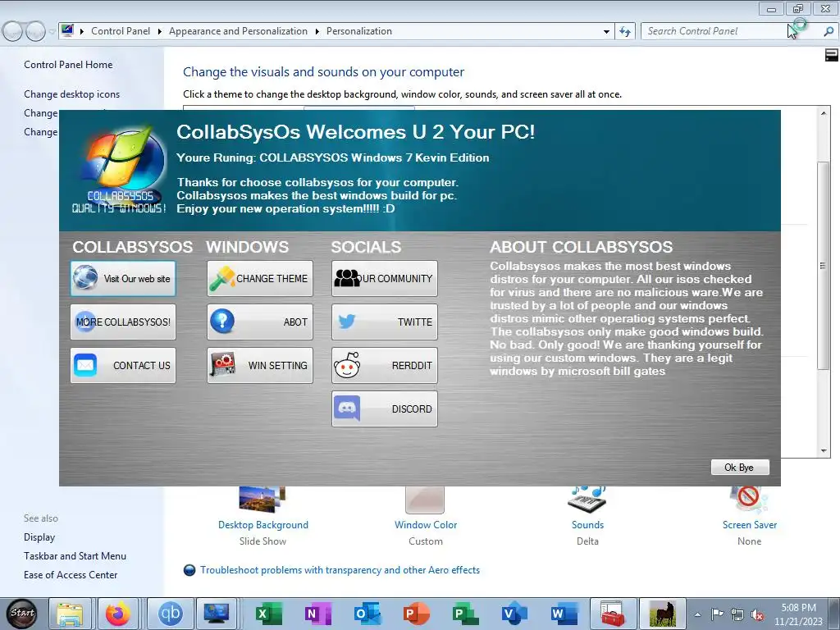Open WIN SETTING button
This screenshot has width=840, height=630.
pos(260,365)
